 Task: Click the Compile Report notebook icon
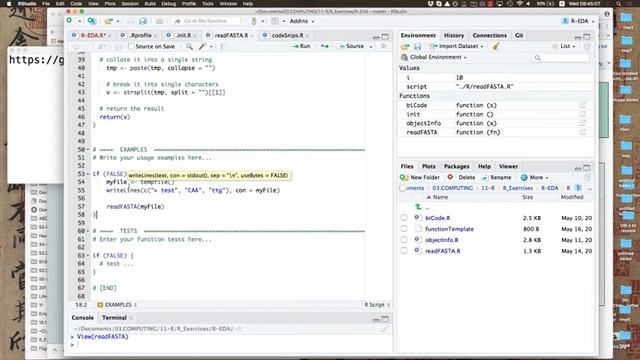click(223, 47)
